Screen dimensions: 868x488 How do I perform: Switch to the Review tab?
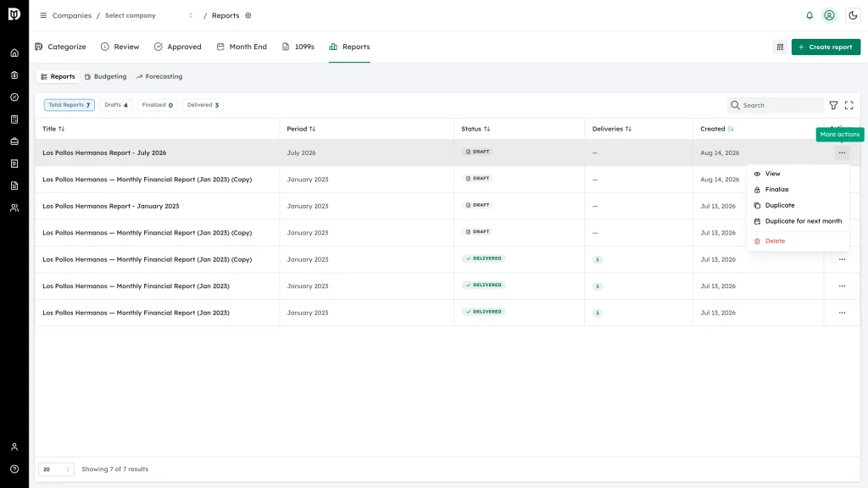[120, 47]
